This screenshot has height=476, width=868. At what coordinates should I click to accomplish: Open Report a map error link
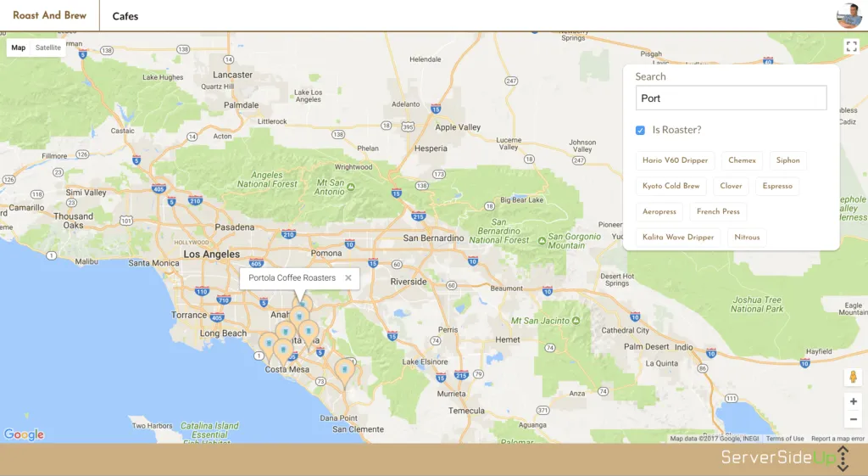point(837,439)
